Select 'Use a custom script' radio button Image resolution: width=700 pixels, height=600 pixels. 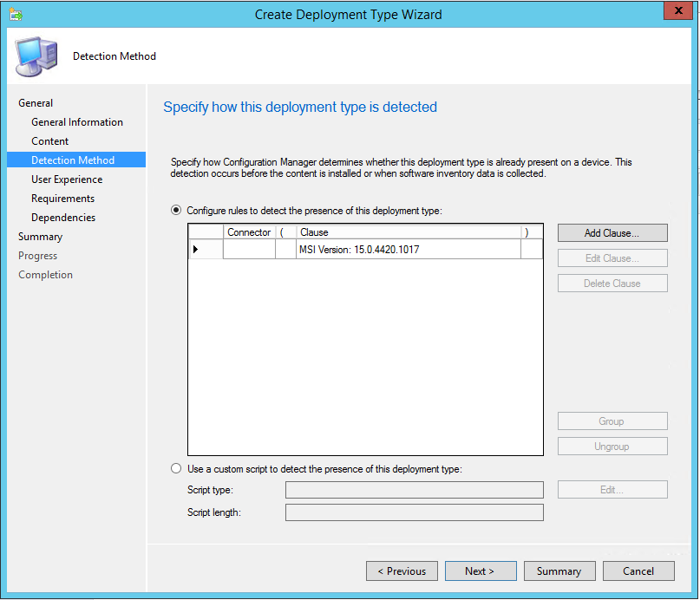pyautogui.click(x=177, y=469)
